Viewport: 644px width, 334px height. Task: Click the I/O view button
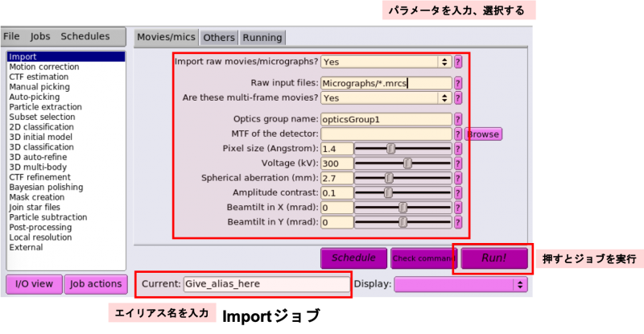coord(34,284)
